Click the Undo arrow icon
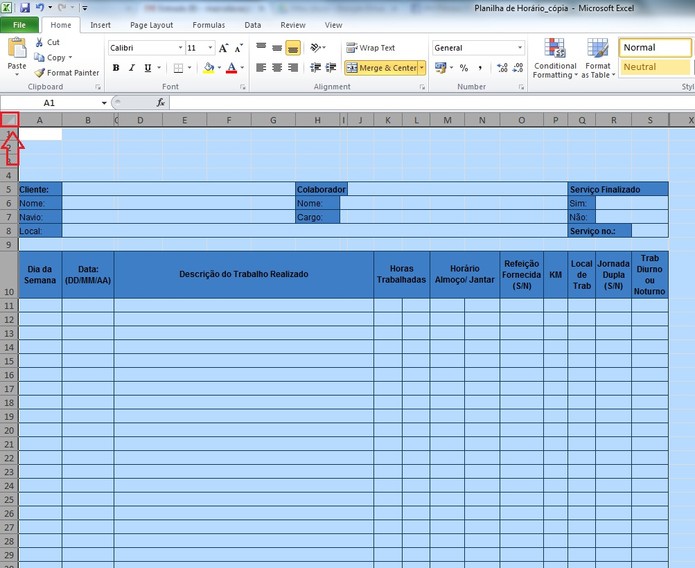This screenshot has width=695, height=568. (x=39, y=8)
